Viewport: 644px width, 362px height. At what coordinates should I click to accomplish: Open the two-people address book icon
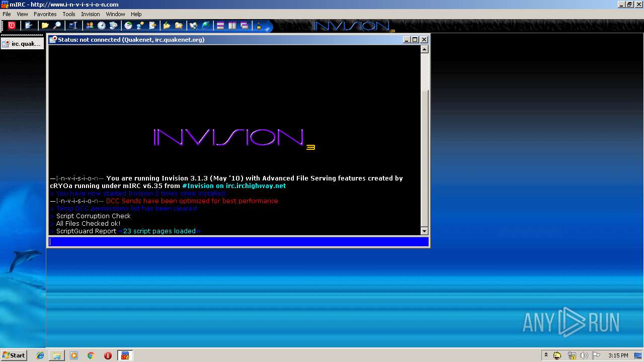90,26
